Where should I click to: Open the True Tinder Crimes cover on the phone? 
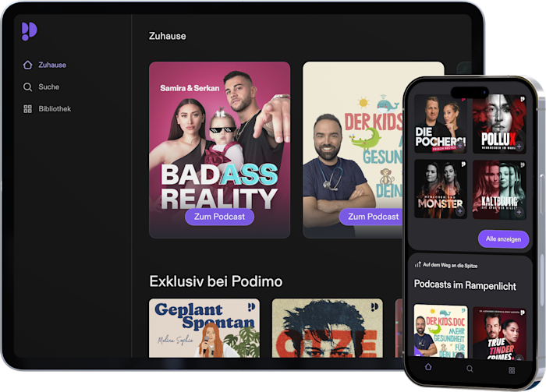(499, 333)
